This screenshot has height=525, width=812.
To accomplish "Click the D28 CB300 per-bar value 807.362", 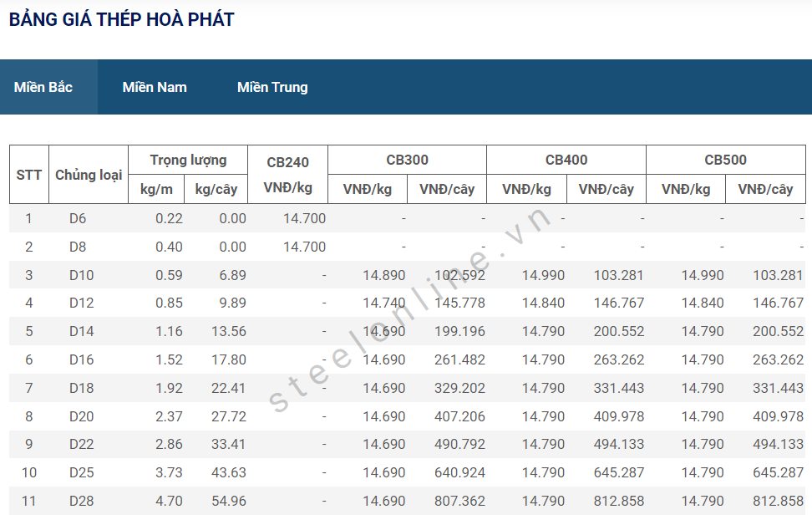I will tap(459, 501).
